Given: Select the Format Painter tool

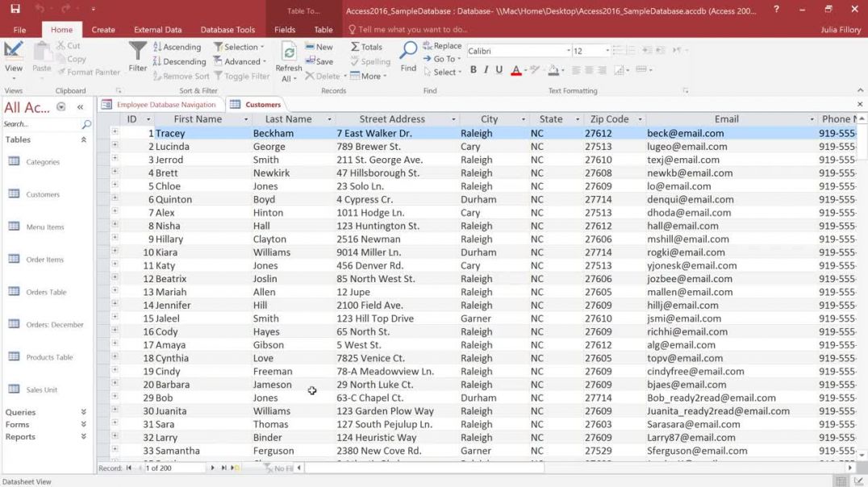Looking at the screenshot, I should (89, 72).
